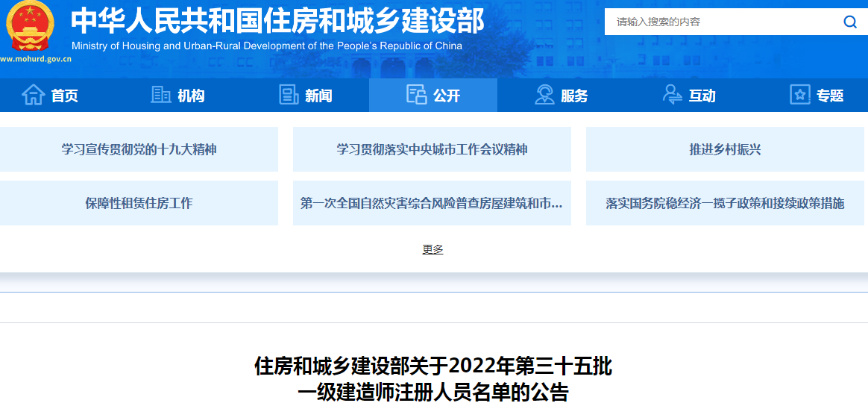This screenshot has width=868, height=403.
Task: Open 第一次全国自然灾害综合风险普查 topic
Action: [x=432, y=203]
